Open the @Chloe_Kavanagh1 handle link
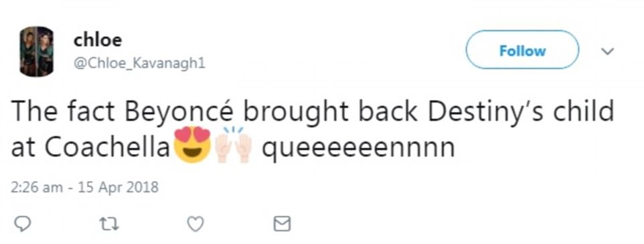Viewport: 644px width, 244px height. click(x=139, y=64)
